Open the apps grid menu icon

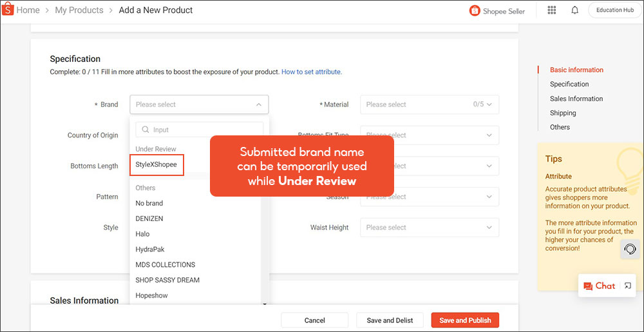[x=552, y=10]
